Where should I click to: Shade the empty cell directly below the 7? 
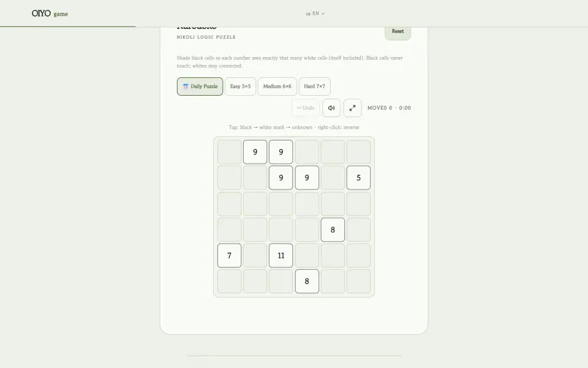pos(230,282)
